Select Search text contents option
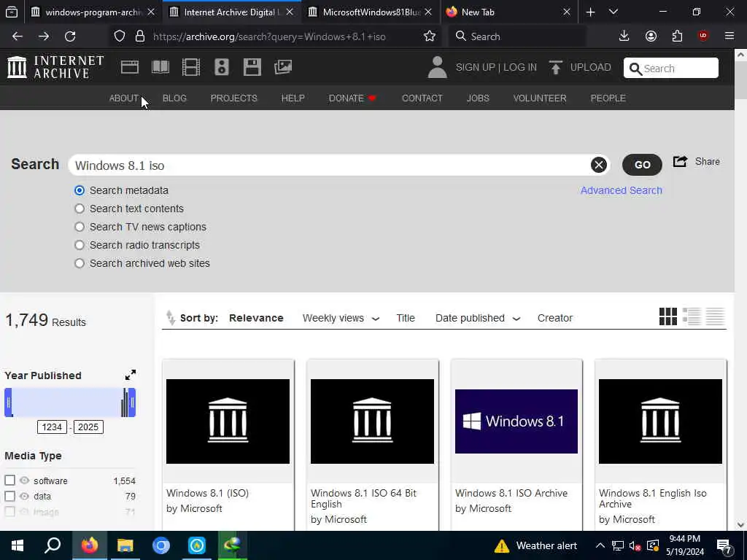 coord(80,209)
